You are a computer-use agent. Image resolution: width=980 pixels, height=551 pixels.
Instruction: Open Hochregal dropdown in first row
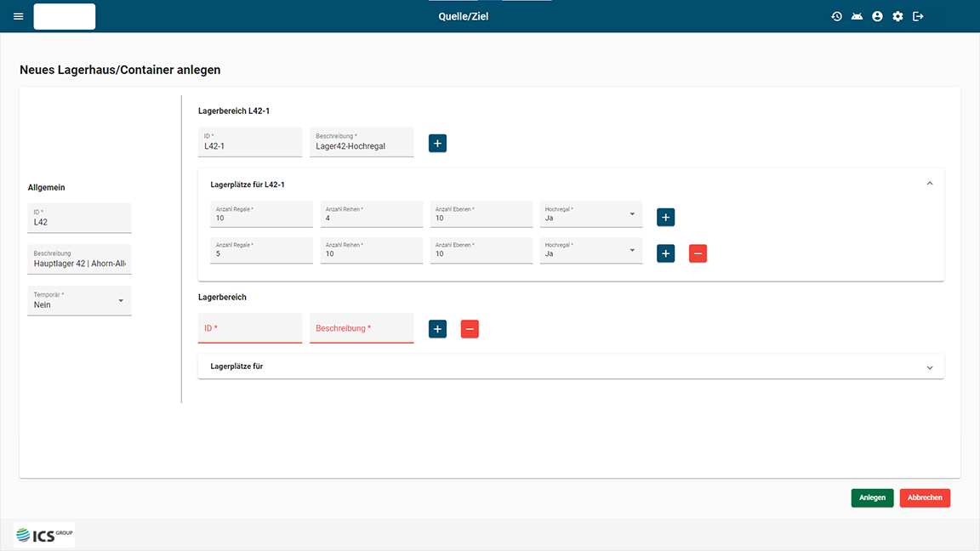click(x=591, y=214)
